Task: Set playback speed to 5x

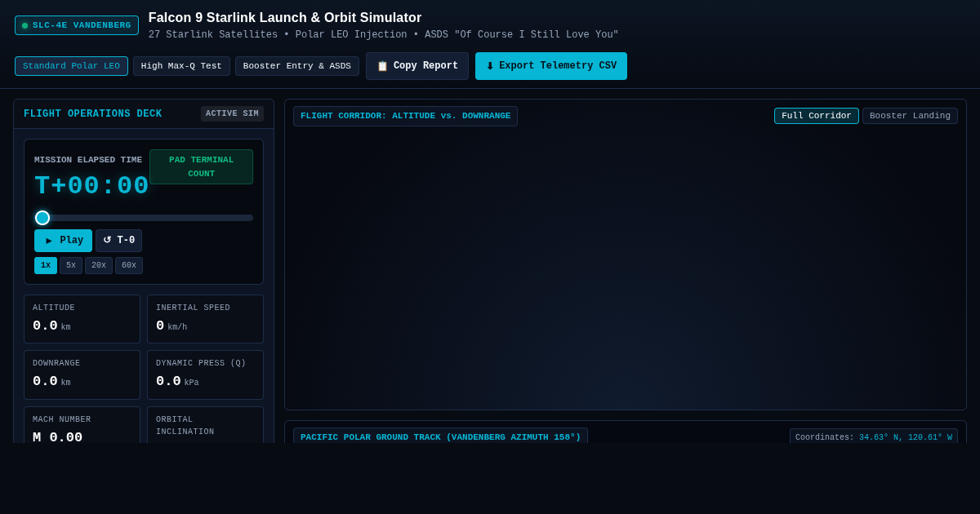Action: 71,265
